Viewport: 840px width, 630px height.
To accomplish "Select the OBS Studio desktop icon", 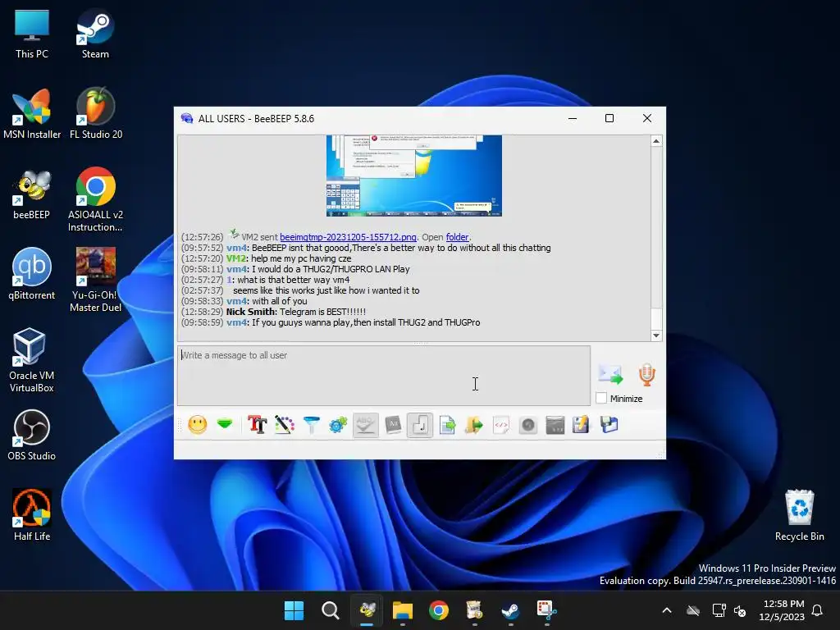I will (x=32, y=435).
